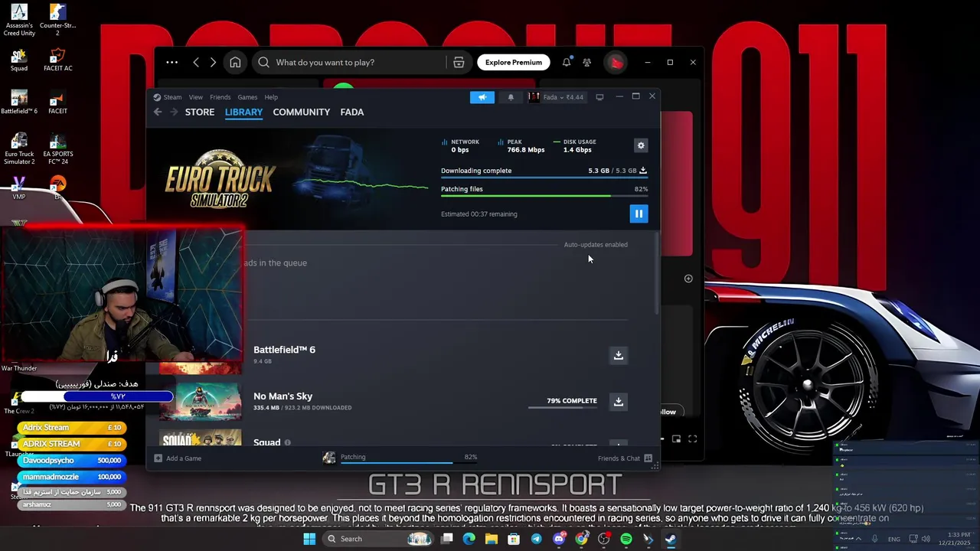
Task: Open EA SPORTS FC 24 desktop shortcut
Action: (x=57, y=149)
